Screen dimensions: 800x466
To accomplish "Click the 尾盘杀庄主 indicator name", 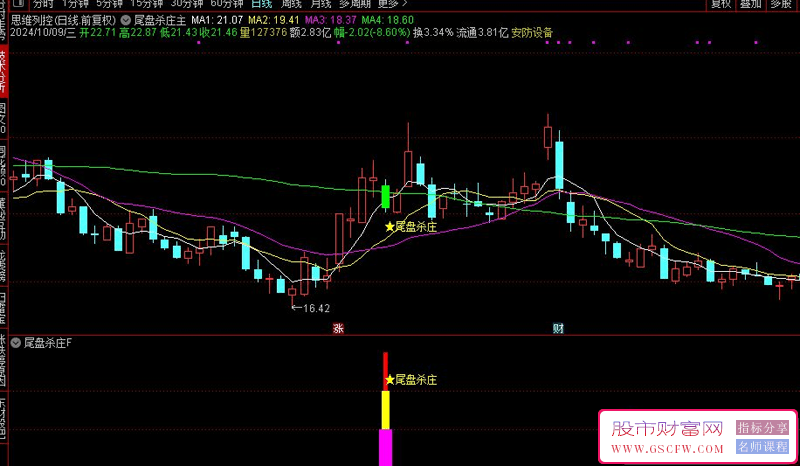I will pyautogui.click(x=160, y=20).
